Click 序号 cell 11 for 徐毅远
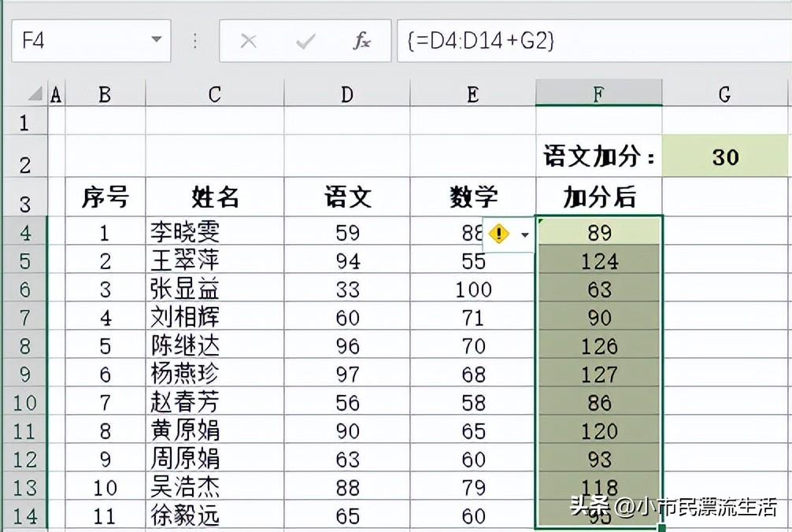 pyautogui.click(x=105, y=515)
